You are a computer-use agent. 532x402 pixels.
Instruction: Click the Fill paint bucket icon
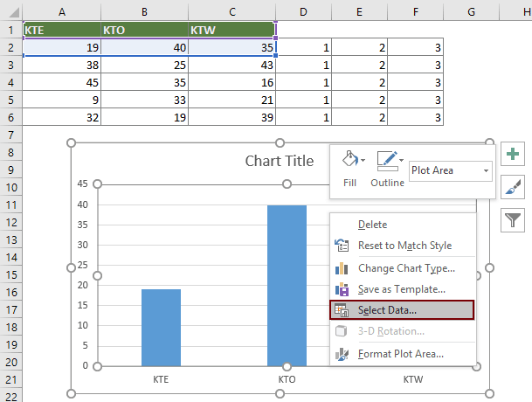[x=349, y=159]
